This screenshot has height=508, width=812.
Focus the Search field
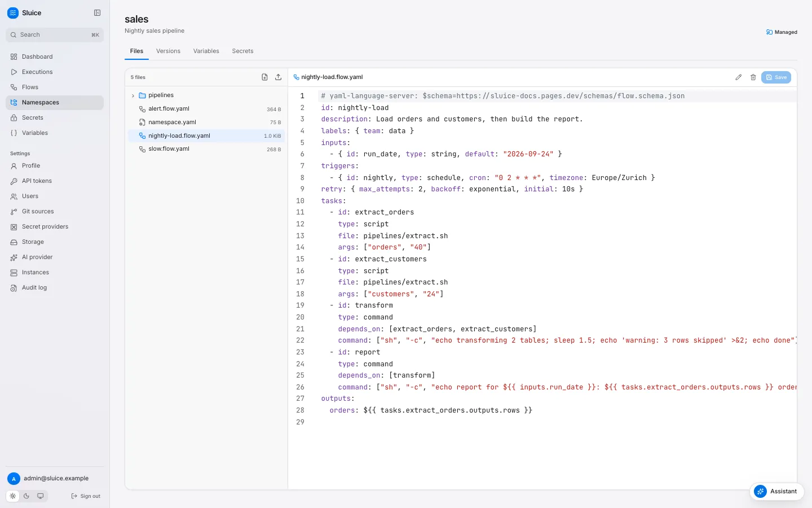(x=55, y=35)
